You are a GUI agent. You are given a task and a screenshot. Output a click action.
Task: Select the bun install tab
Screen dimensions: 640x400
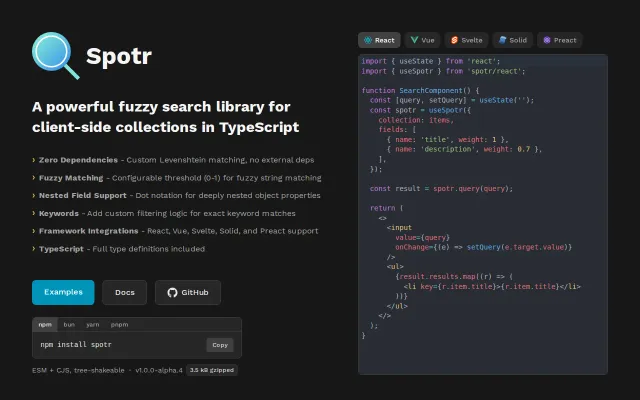coord(69,324)
